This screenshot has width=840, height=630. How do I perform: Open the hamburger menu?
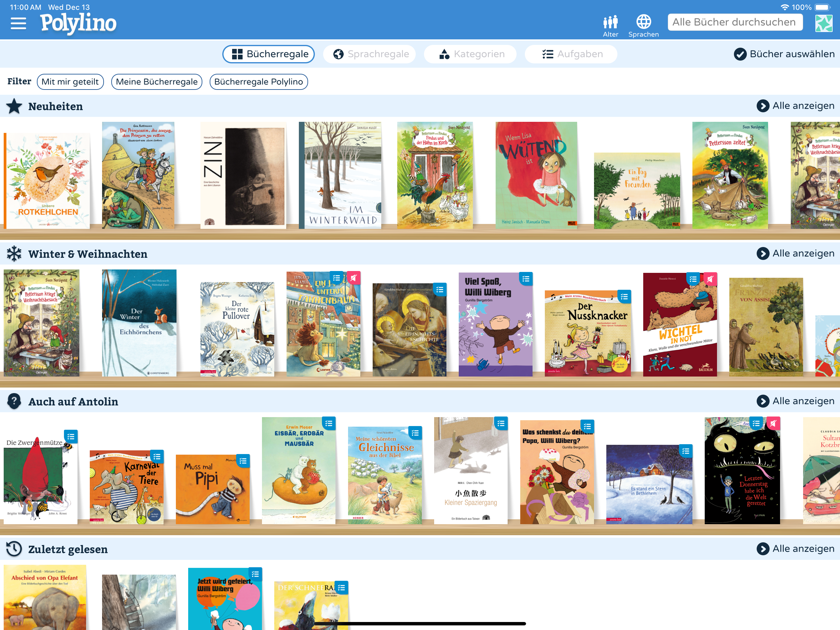(18, 24)
